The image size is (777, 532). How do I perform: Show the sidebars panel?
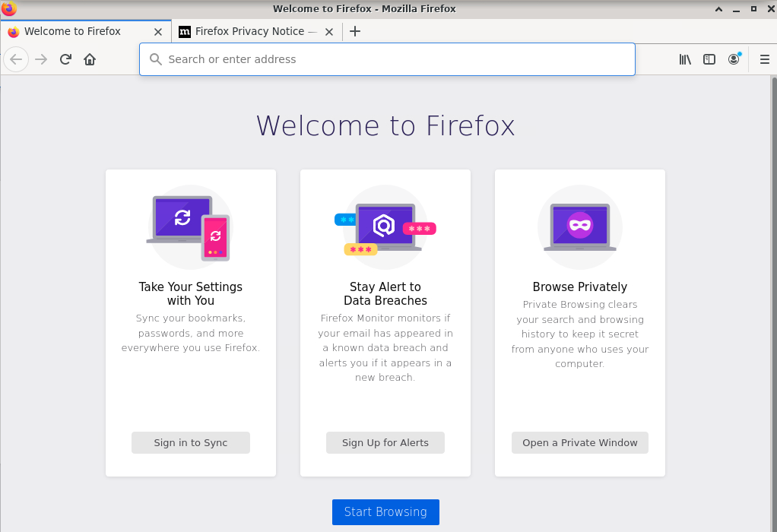point(709,59)
